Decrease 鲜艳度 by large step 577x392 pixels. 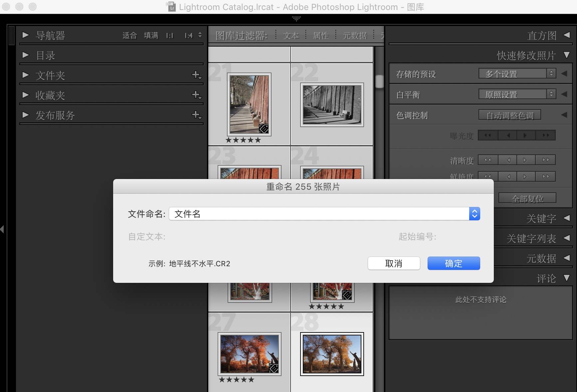coord(488,176)
